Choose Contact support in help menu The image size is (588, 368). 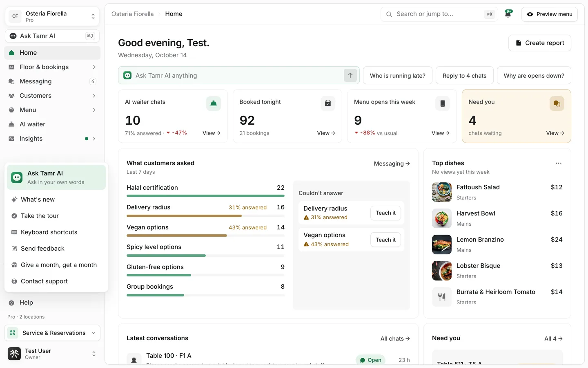pos(56,281)
